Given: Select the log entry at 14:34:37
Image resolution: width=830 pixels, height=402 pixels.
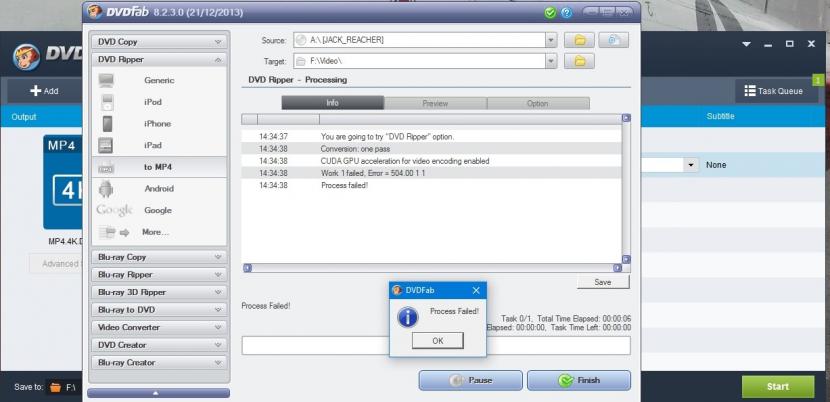Looking at the screenshot, I should click(431, 137).
